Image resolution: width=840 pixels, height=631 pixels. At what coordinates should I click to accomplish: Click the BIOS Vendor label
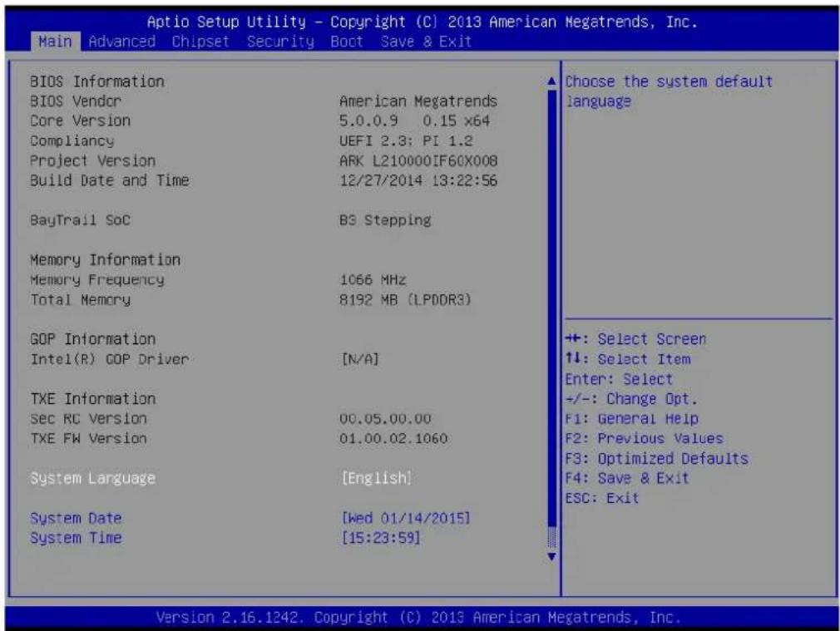coord(76,101)
